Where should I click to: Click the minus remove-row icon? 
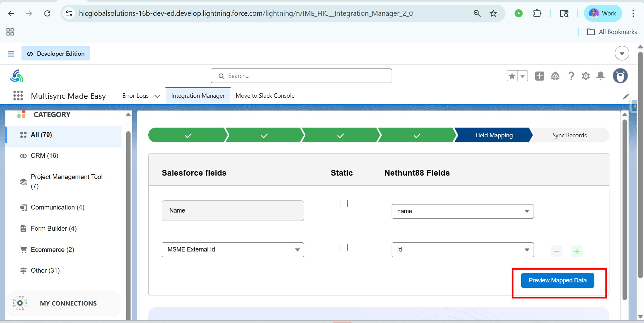point(556,251)
